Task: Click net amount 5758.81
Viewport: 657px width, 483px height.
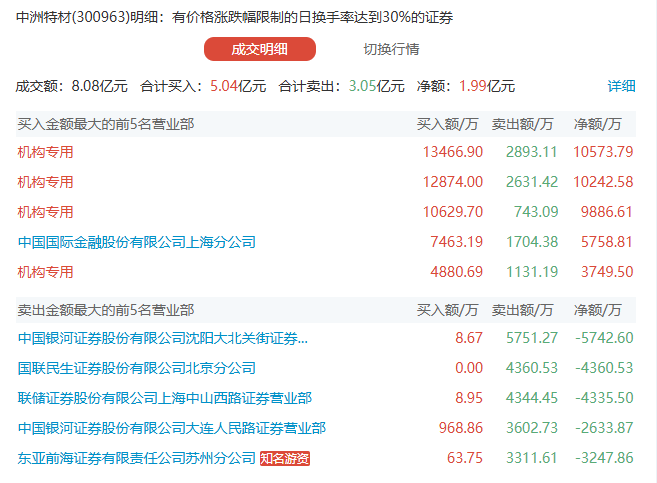Action: coord(607,242)
